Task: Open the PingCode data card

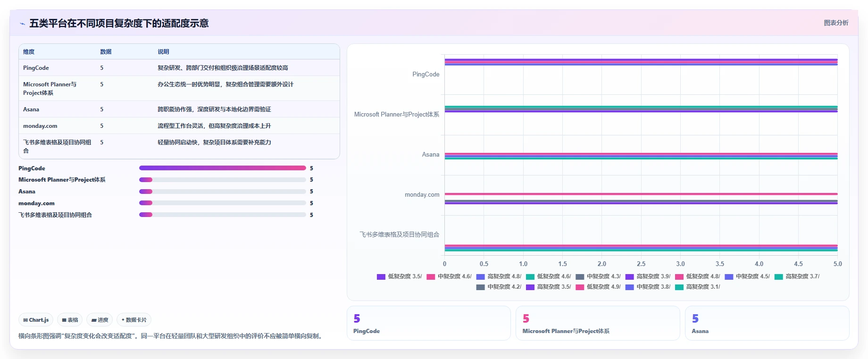Action: [x=429, y=323]
